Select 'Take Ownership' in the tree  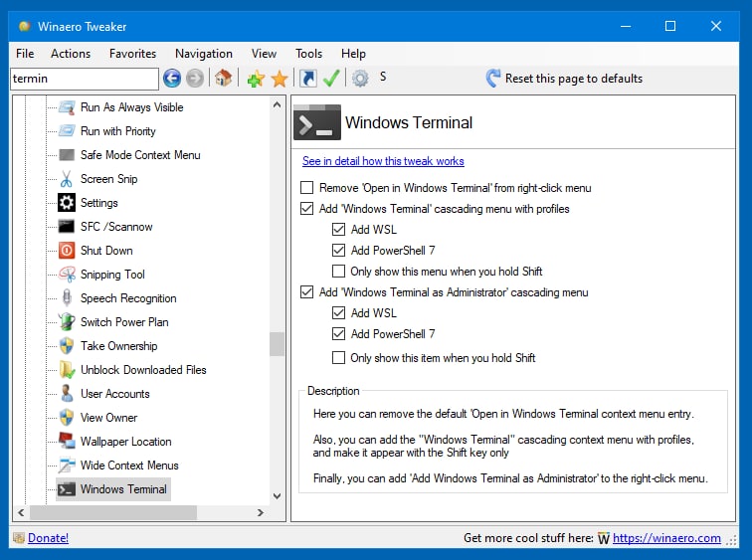(118, 346)
